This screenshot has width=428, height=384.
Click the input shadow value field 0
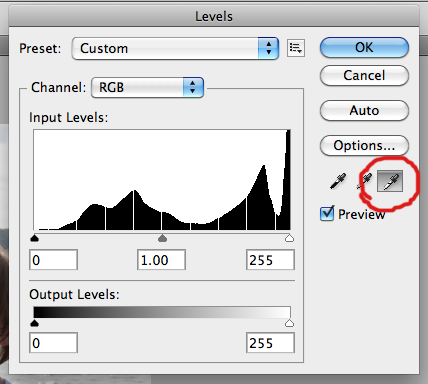(x=53, y=260)
